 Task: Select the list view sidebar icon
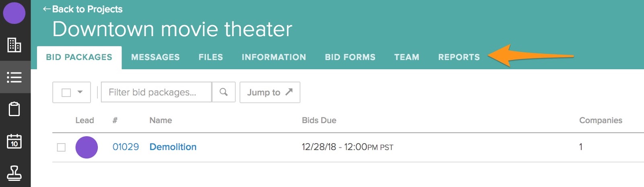coord(14,77)
